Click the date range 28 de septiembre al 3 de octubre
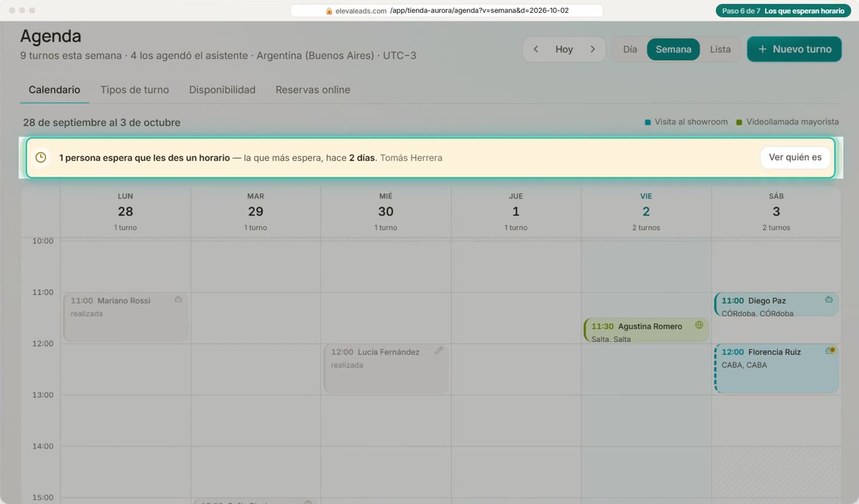The width and height of the screenshot is (859, 504). (102, 123)
